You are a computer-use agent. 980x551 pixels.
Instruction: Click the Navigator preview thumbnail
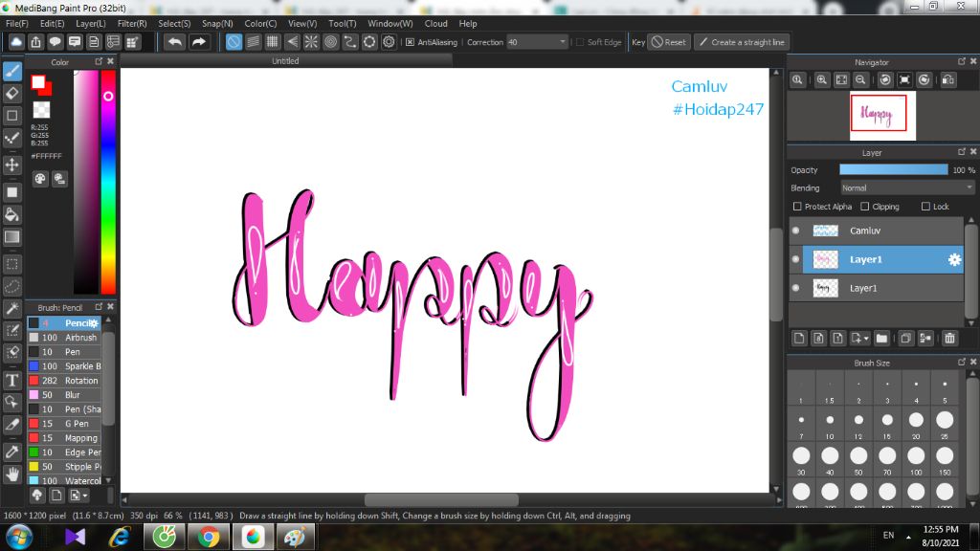[882, 116]
